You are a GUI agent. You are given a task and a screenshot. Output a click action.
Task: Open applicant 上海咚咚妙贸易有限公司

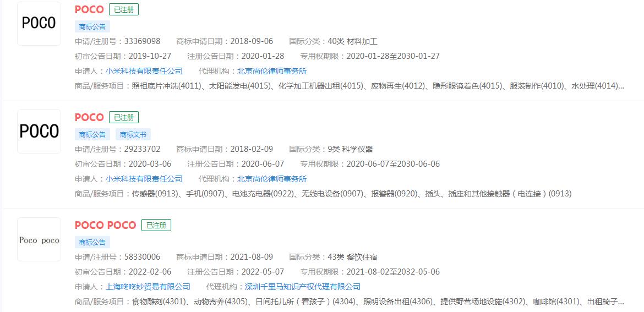pyautogui.click(x=148, y=287)
